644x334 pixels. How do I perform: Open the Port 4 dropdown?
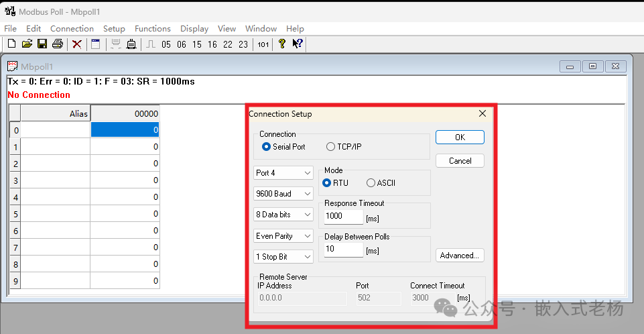[x=283, y=173]
